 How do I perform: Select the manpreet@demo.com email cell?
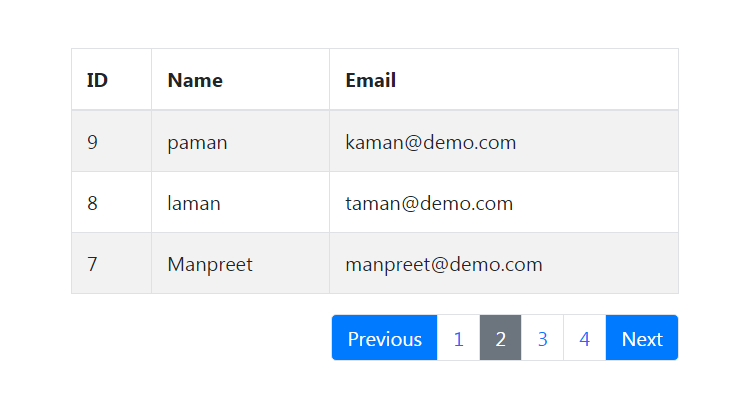pyautogui.click(x=504, y=263)
